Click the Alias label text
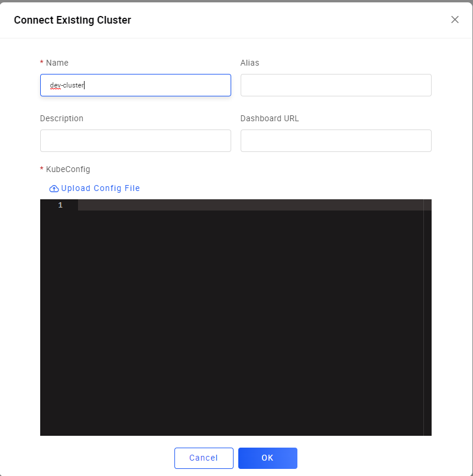The height and width of the screenshot is (476, 473). [250, 63]
